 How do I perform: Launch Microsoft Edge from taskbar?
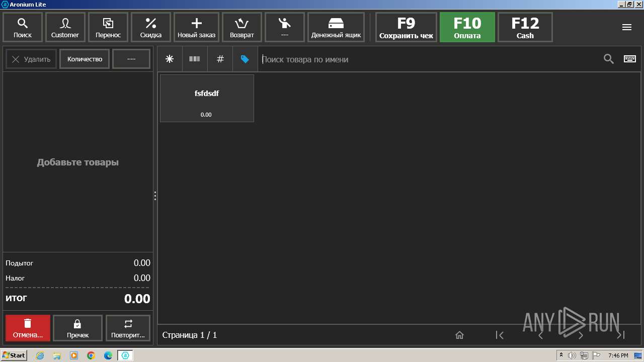108,355
